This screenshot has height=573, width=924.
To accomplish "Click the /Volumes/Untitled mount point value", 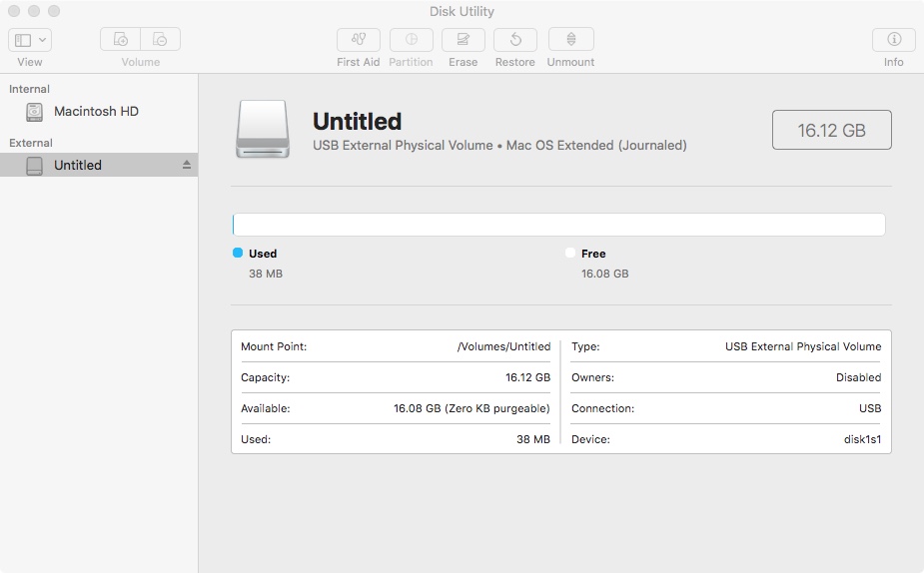I will [x=503, y=346].
